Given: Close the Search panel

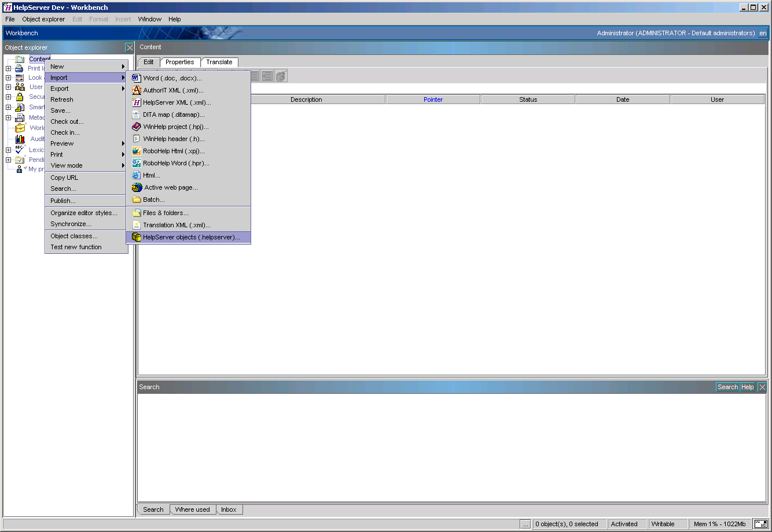Looking at the screenshot, I should [762, 387].
